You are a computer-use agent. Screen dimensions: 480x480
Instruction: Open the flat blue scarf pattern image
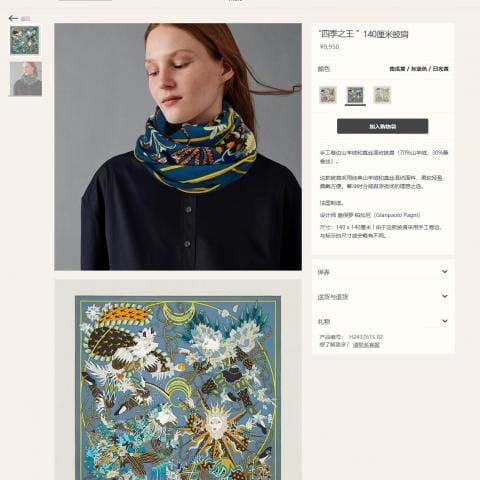point(178,380)
